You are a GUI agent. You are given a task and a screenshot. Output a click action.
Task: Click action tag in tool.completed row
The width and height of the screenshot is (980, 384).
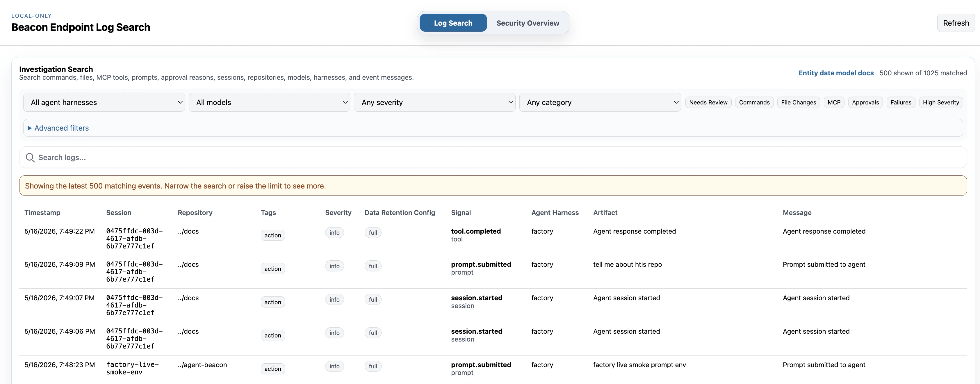(x=272, y=235)
